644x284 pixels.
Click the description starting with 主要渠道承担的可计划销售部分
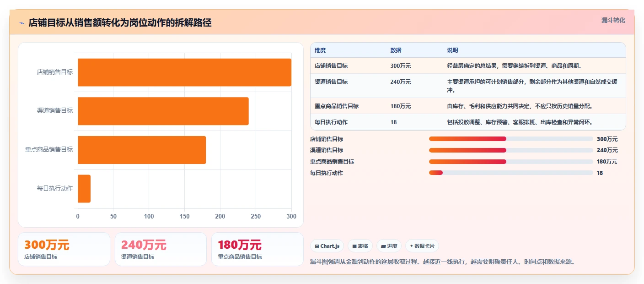coord(532,86)
